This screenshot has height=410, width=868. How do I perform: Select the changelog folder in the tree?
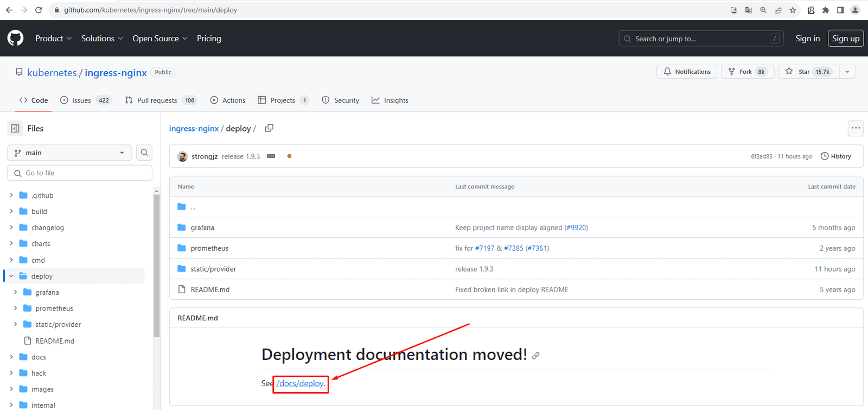pos(47,228)
